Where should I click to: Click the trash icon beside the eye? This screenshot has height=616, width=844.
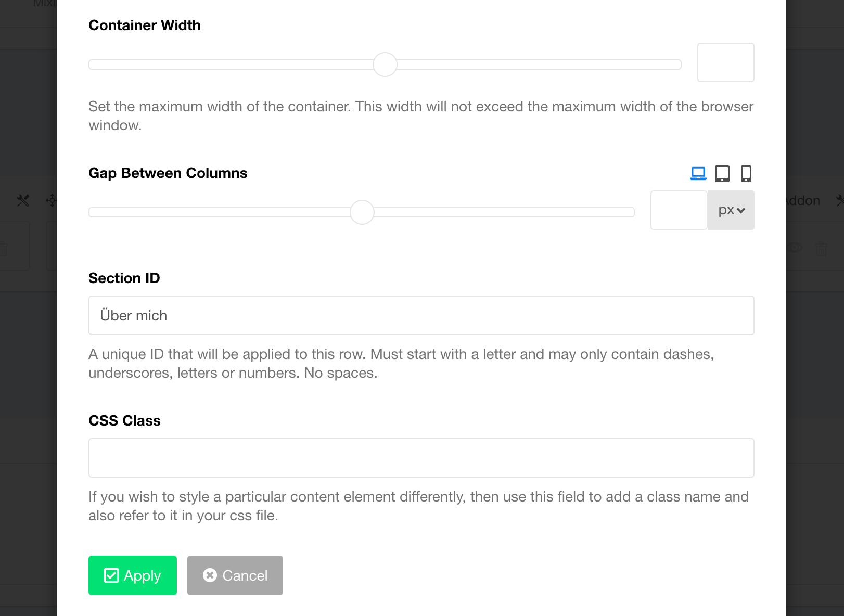click(821, 249)
